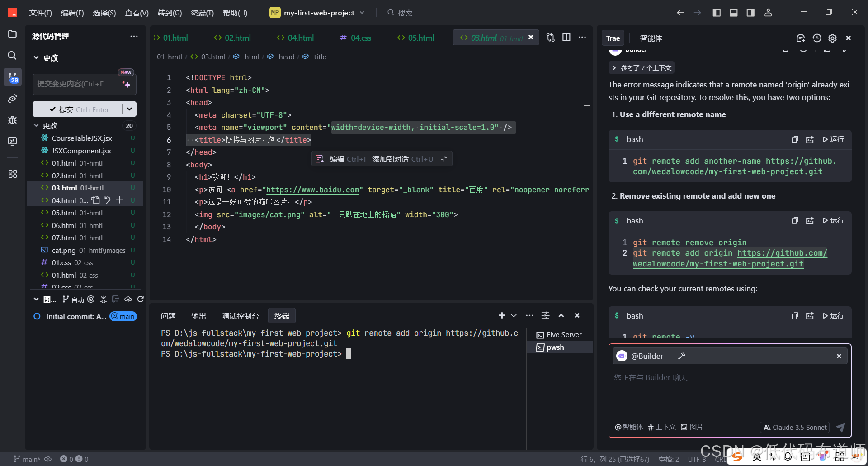Open terminal panel layout settings icon

point(546,315)
